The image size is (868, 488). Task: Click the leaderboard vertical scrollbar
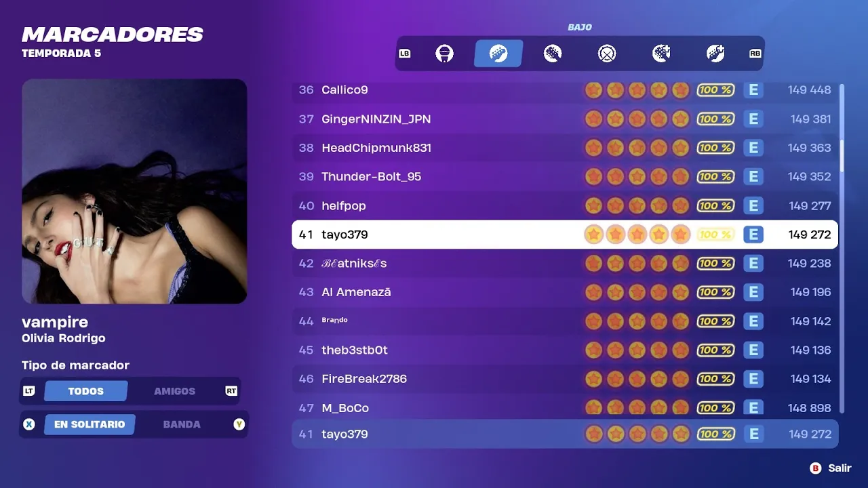(x=842, y=248)
